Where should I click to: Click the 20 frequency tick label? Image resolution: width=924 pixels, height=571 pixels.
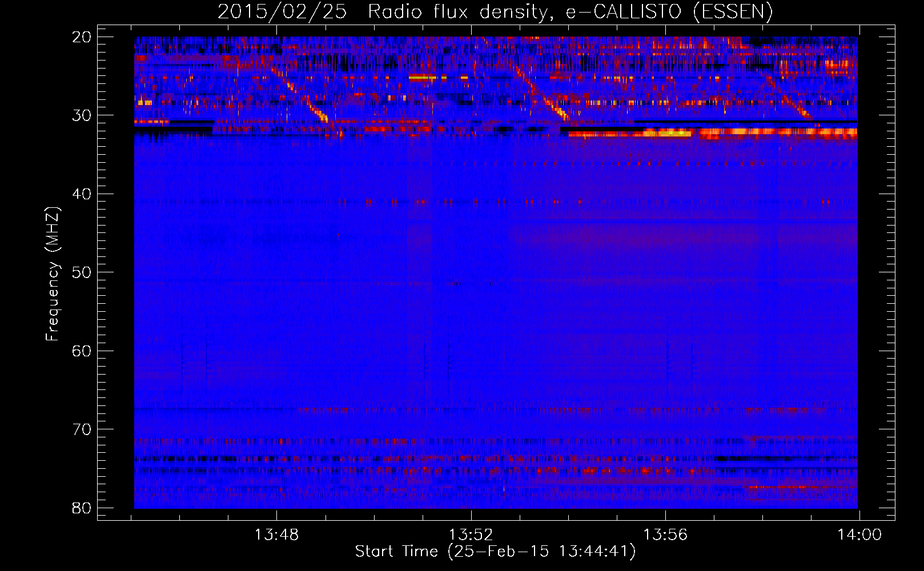pos(82,37)
